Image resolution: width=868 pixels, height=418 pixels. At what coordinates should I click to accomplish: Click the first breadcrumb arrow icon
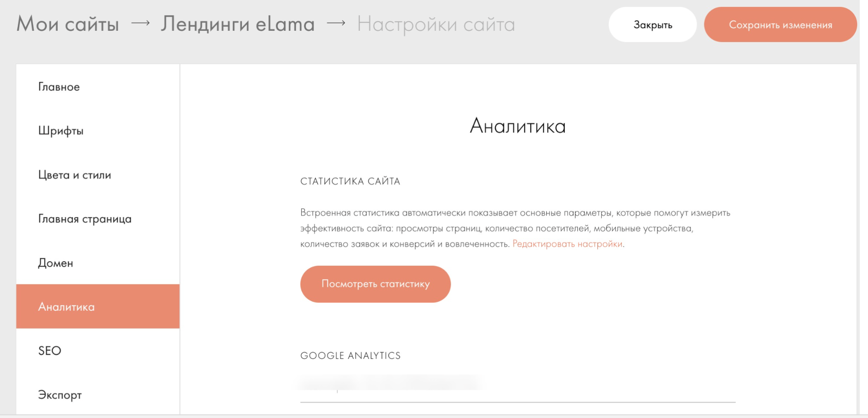point(141,24)
